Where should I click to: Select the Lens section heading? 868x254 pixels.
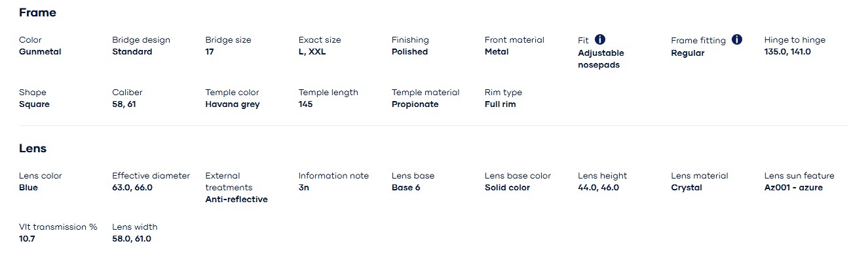[x=33, y=148]
